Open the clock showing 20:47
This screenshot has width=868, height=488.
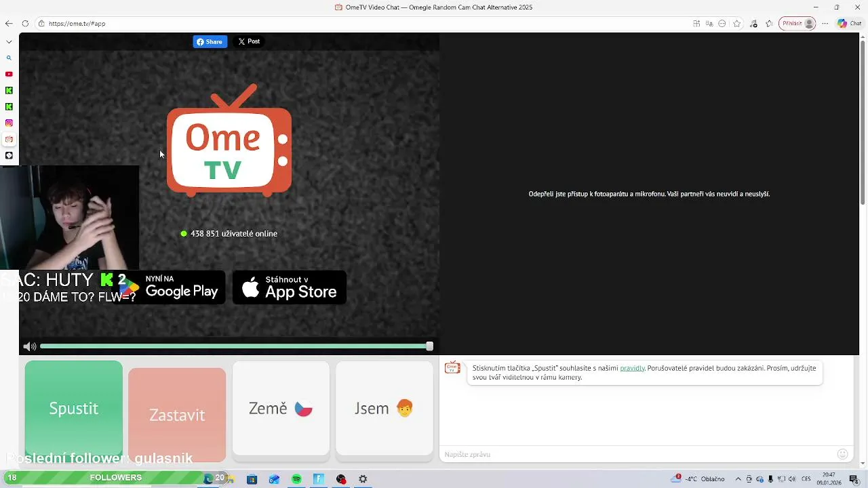pos(829,479)
